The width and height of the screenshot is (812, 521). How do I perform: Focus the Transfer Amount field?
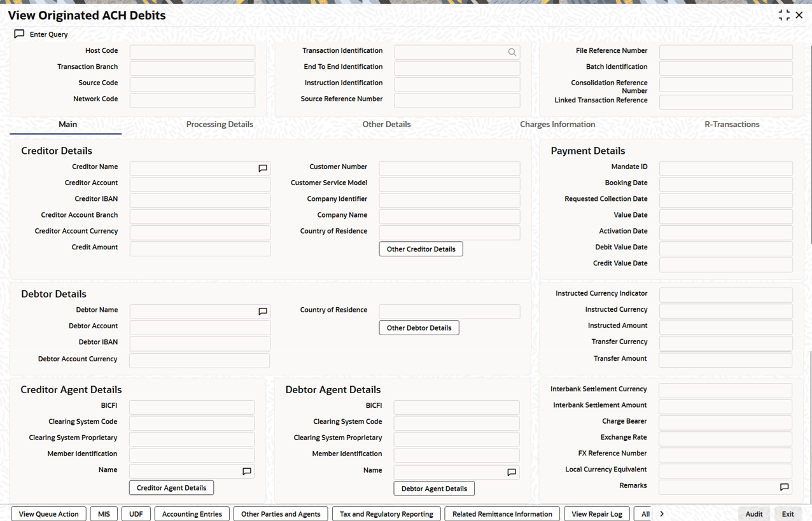pos(725,360)
